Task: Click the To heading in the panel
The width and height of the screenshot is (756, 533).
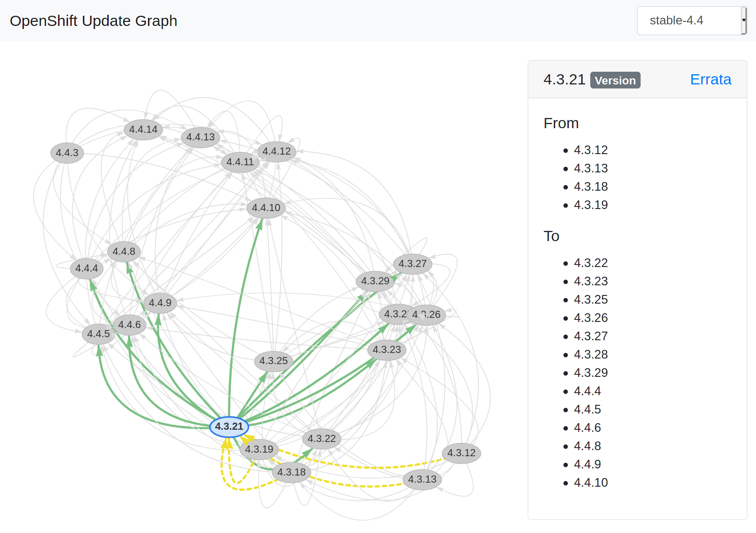Action: (x=551, y=236)
